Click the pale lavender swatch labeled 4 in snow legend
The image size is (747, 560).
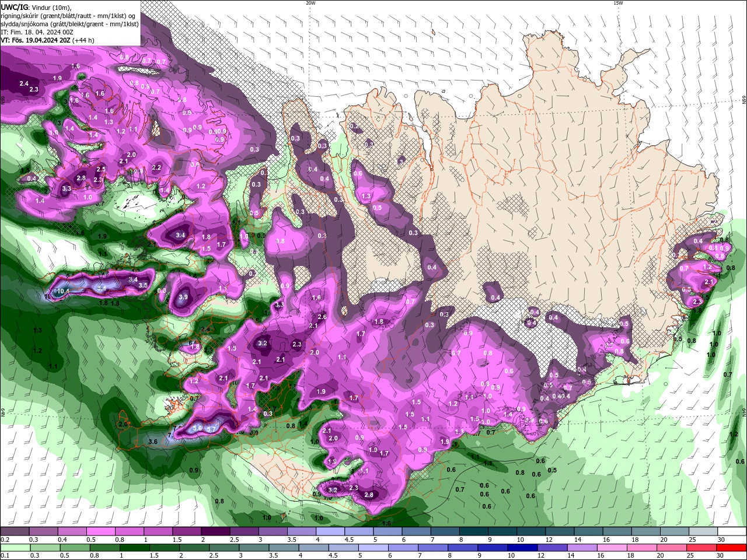(330, 531)
